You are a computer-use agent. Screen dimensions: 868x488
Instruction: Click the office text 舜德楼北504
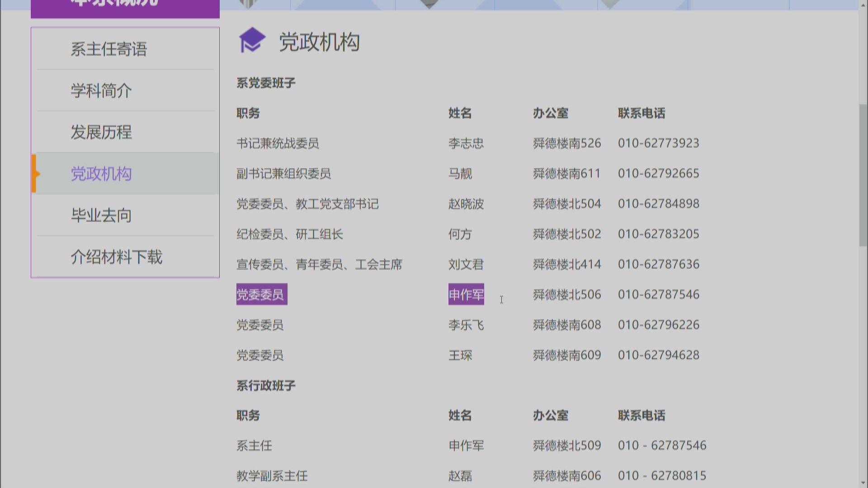(566, 203)
